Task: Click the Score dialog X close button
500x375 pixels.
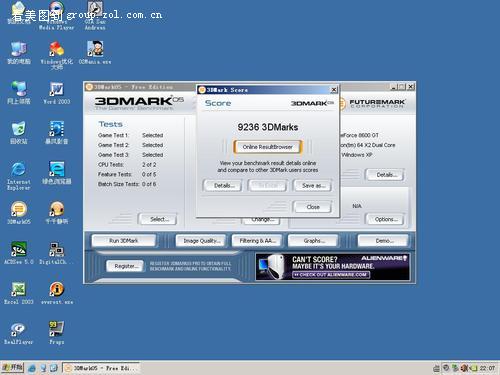Action: click(334, 90)
